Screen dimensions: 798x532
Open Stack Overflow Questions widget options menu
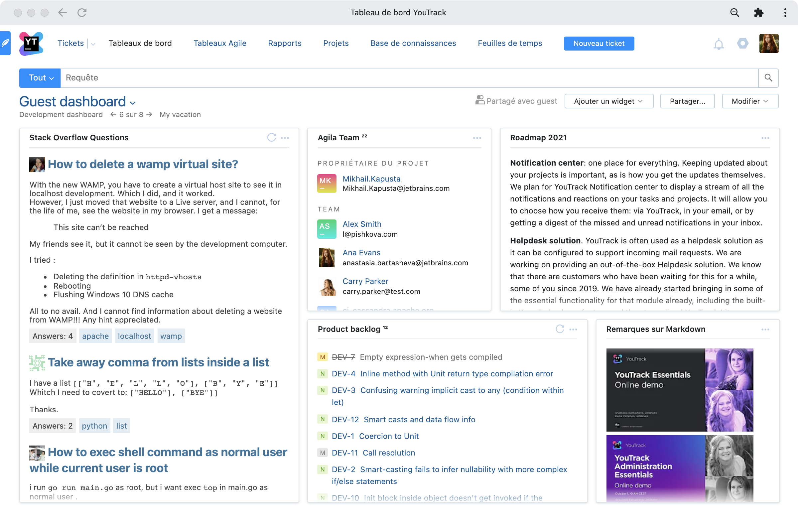click(285, 138)
